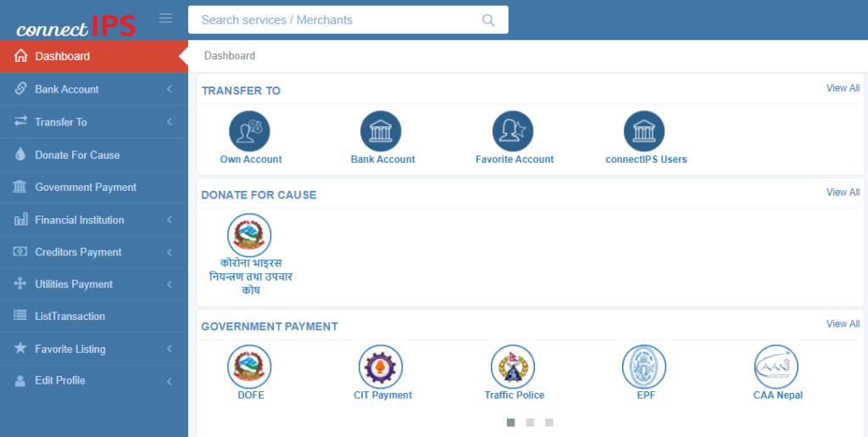
Task: Click the Financial Institution chart icon
Action: click(20, 219)
